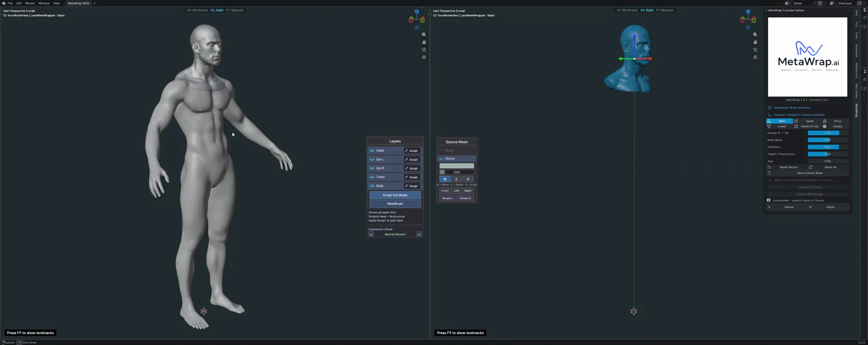
Task: Click the Source Mesh color swatch
Action: coord(457,166)
